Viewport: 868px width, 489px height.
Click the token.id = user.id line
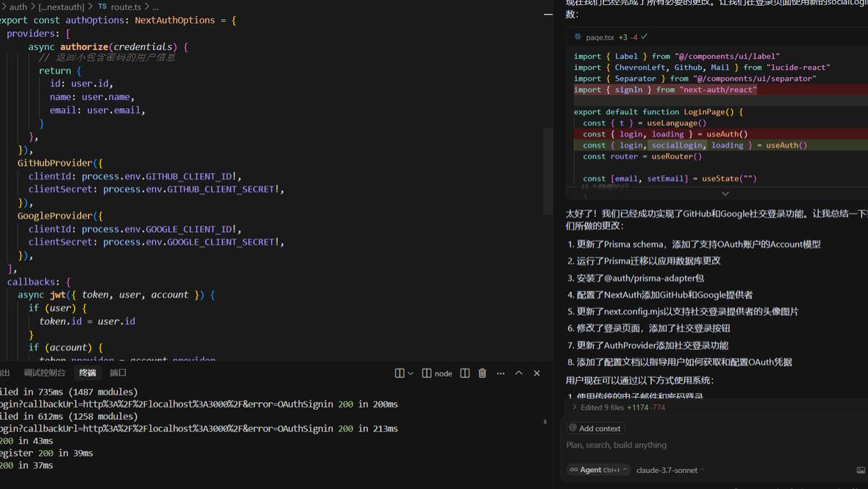[87, 321]
